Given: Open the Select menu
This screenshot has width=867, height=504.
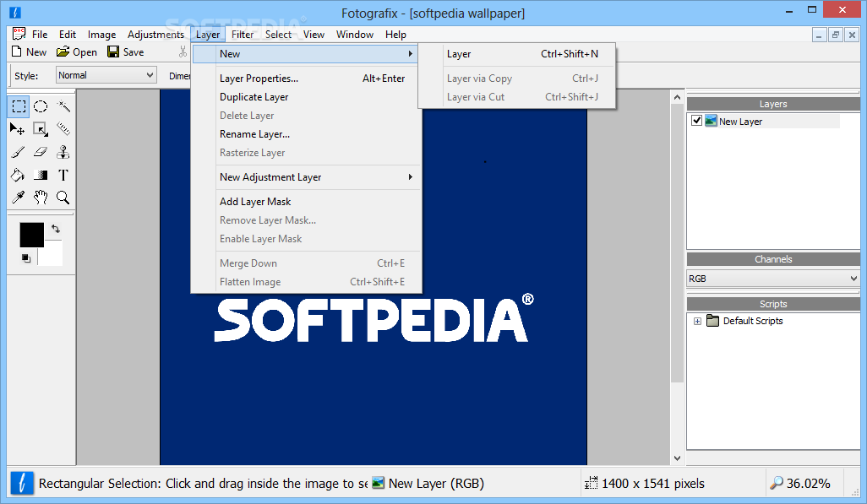Looking at the screenshot, I should click(x=278, y=35).
